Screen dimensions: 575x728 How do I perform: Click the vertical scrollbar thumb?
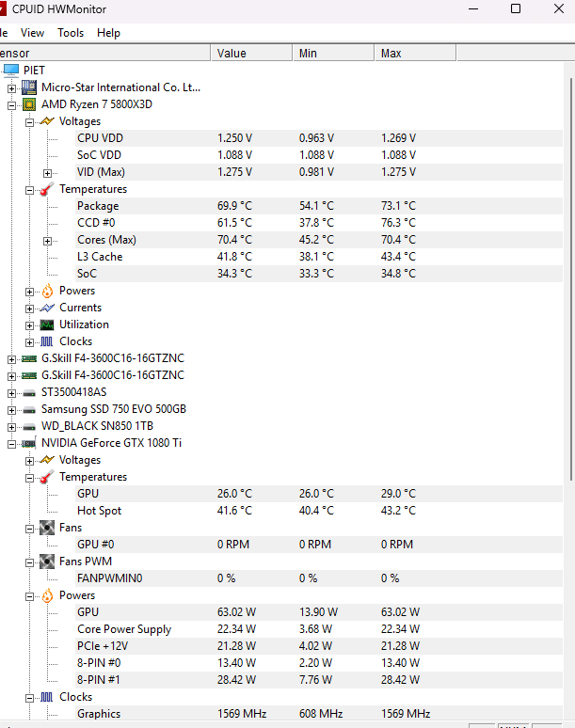[571, 278]
